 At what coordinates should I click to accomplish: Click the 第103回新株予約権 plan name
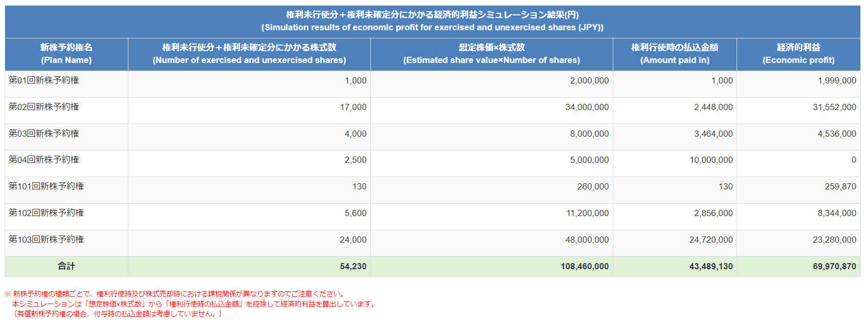[46, 240]
